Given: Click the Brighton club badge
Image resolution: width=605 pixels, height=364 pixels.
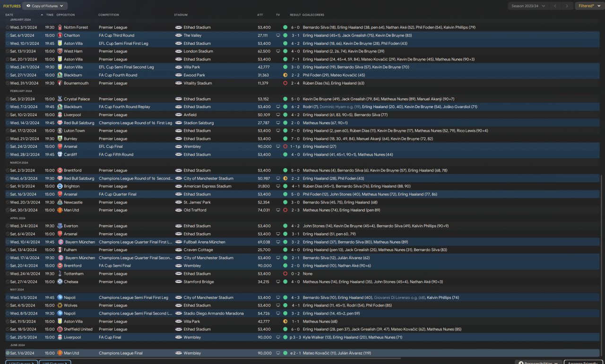Looking at the screenshot, I should point(60,186).
